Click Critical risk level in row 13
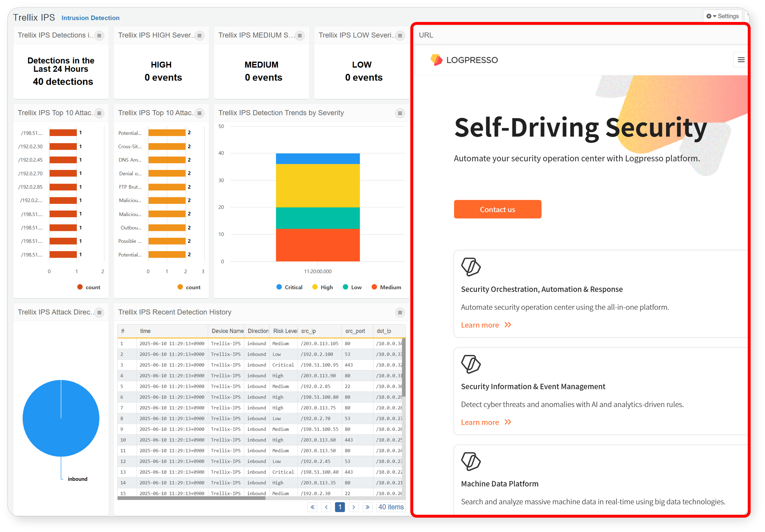Image resolution: width=765 pixels, height=532 pixels. [x=283, y=472]
